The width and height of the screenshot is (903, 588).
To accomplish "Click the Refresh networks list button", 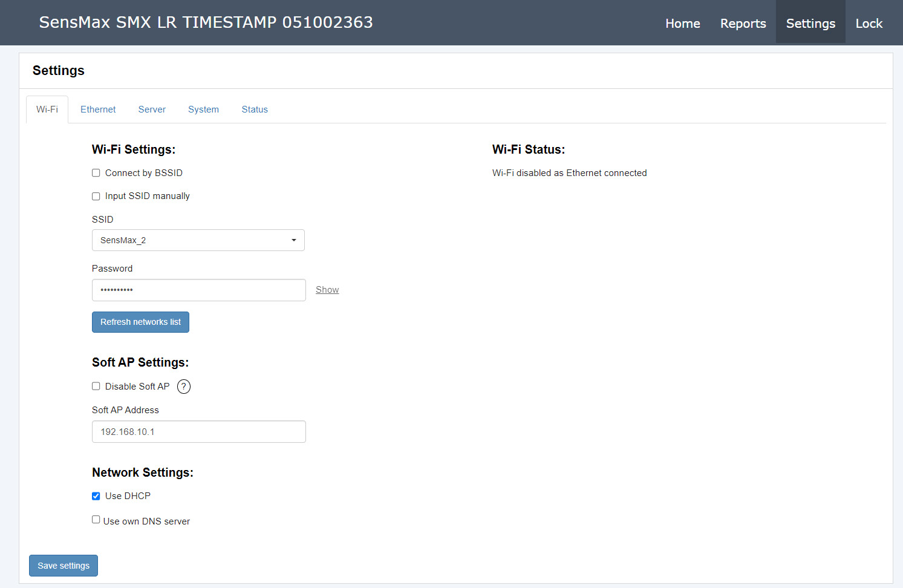I will (140, 322).
